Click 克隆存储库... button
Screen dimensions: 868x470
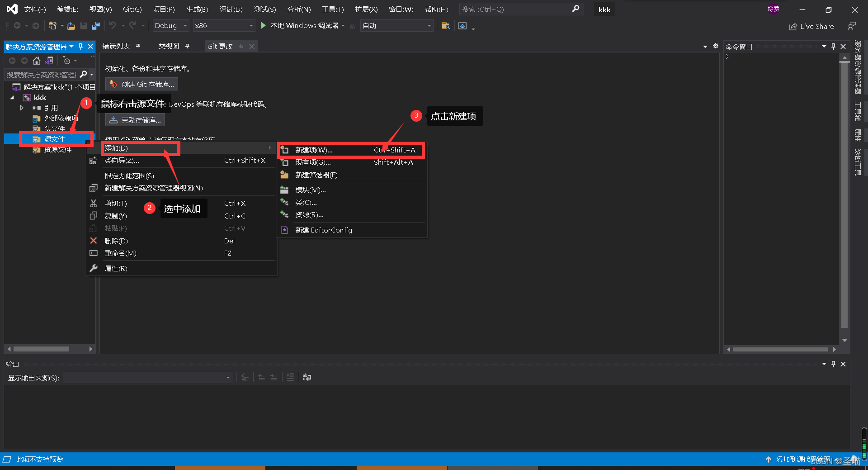pyautogui.click(x=135, y=120)
